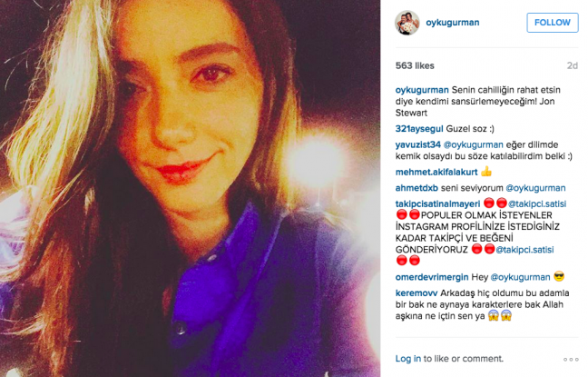
Task: Open takipcisatinalmayeri commenter profile
Action: click(x=437, y=203)
